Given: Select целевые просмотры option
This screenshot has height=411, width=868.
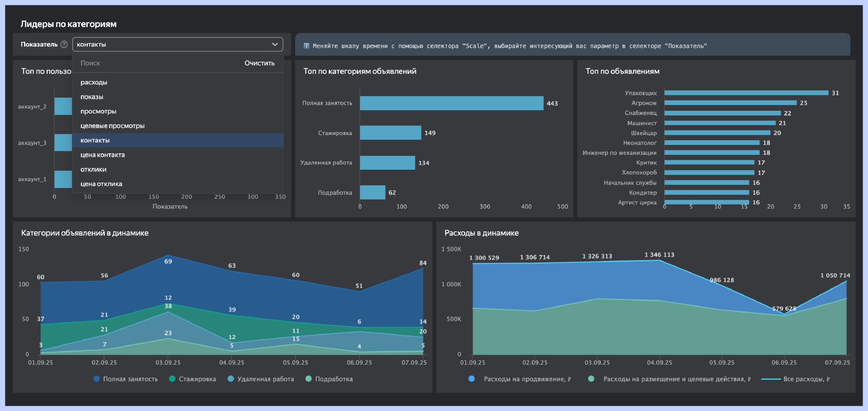Looking at the screenshot, I should (113, 126).
